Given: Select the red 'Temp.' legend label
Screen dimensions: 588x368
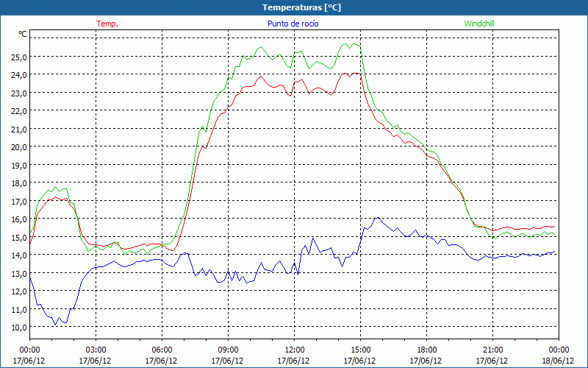Looking at the screenshot, I should click(x=107, y=24).
